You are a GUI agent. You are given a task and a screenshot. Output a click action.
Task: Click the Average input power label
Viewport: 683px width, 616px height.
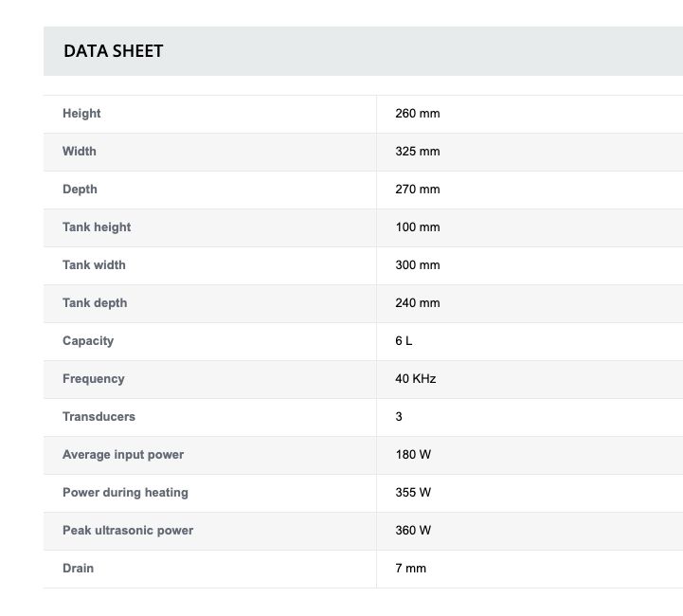[x=123, y=455]
